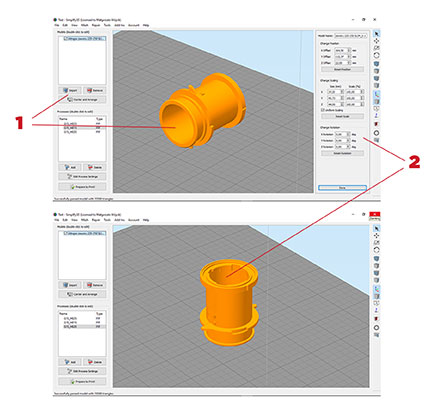Toggle solid model display in upper window
434x411 pixels.
click(376, 101)
